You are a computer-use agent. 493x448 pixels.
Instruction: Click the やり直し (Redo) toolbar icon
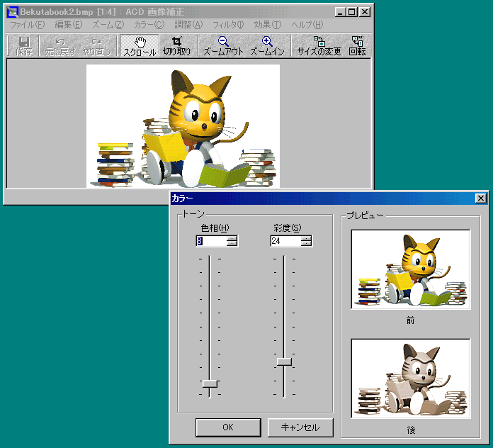97,46
